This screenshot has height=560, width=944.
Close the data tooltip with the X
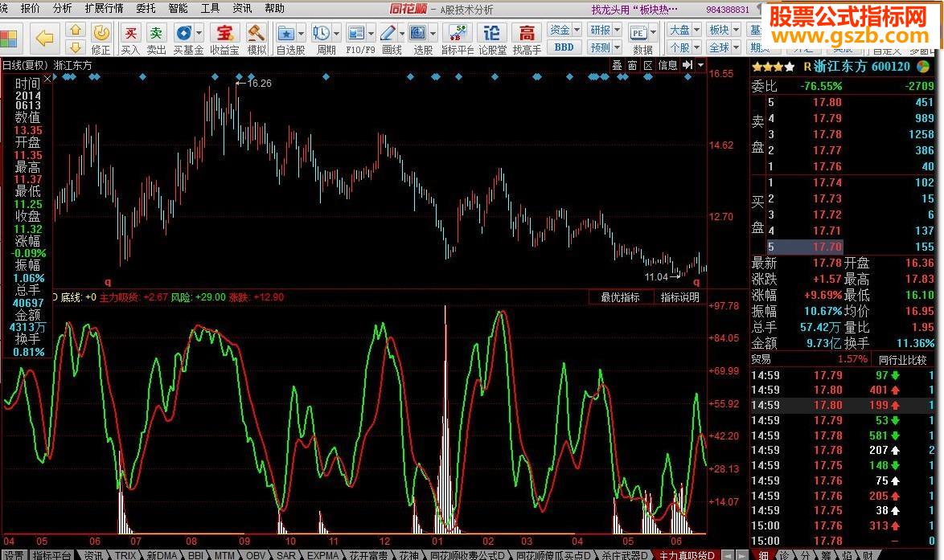[x=47, y=78]
